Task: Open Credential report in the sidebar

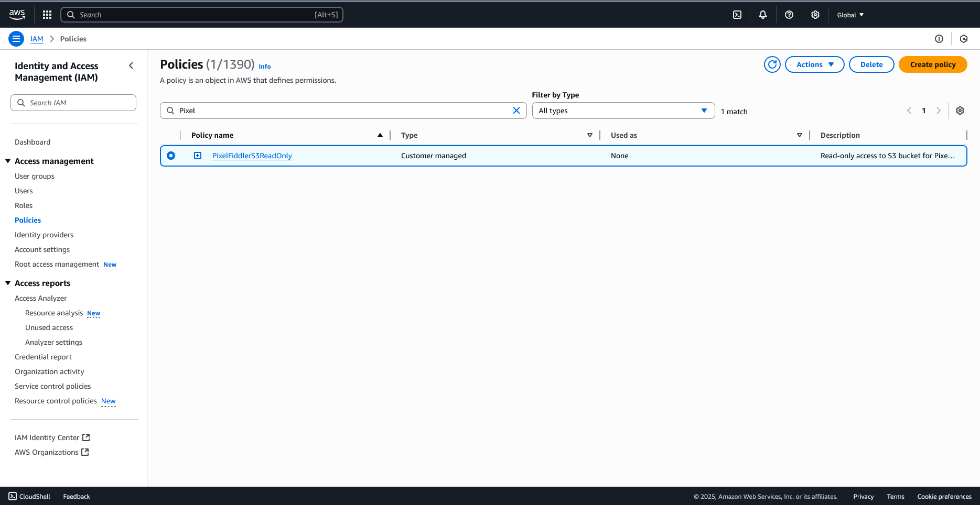Action: (x=43, y=357)
